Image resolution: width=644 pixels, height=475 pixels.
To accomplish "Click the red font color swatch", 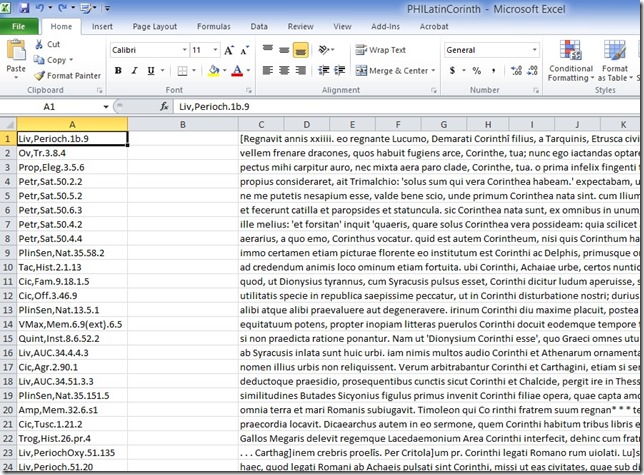I will click(237, 71).
